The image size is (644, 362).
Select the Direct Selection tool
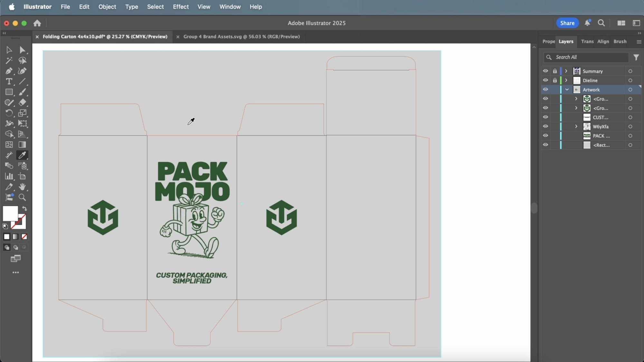tap(22, 50)
